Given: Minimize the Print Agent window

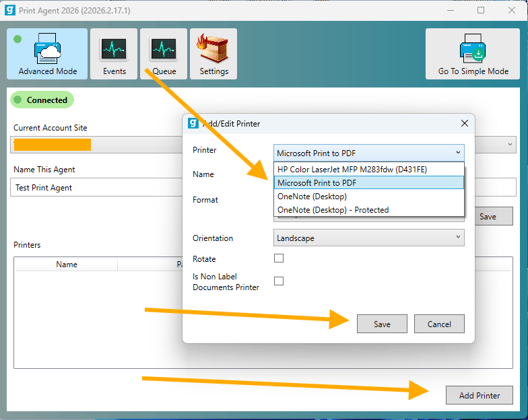Looking at the screenshot, I should 451,11.
